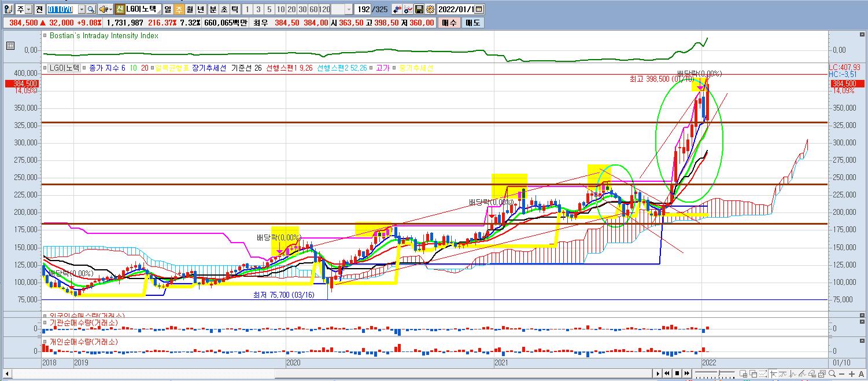Click the window-with-grid layout icon
The height and width of the screenshot is (381, 868).
click(743, 373)
